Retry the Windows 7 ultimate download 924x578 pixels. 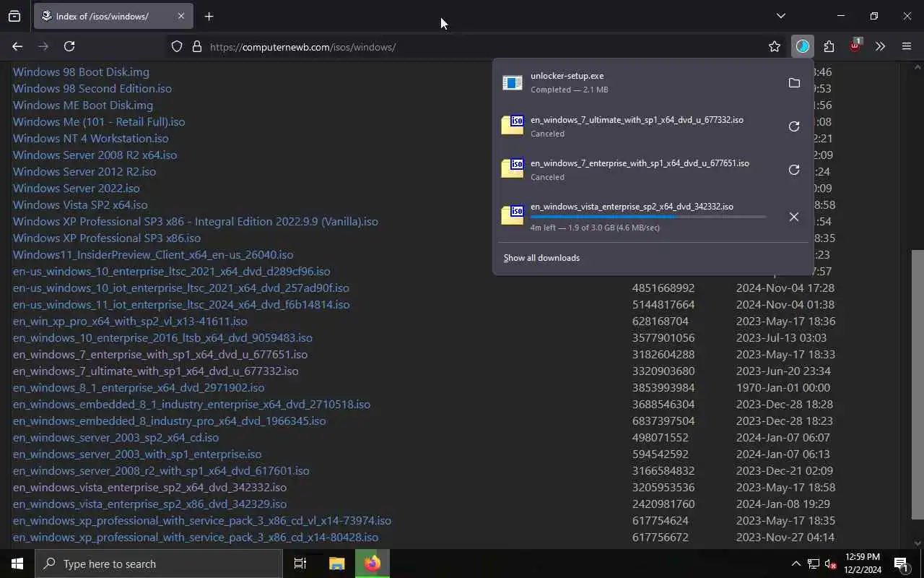[x=794, y=126]
